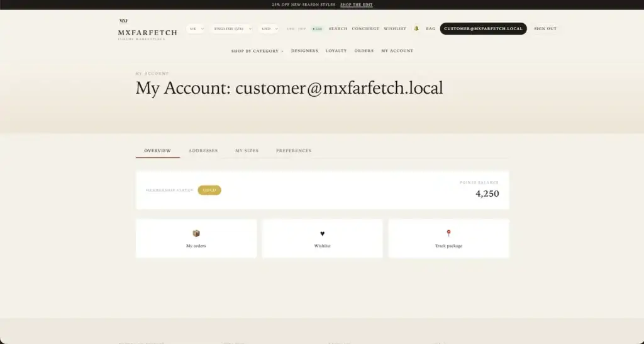
Task: Switch to the My Sizes tab
Action: [x=247, y=151]
